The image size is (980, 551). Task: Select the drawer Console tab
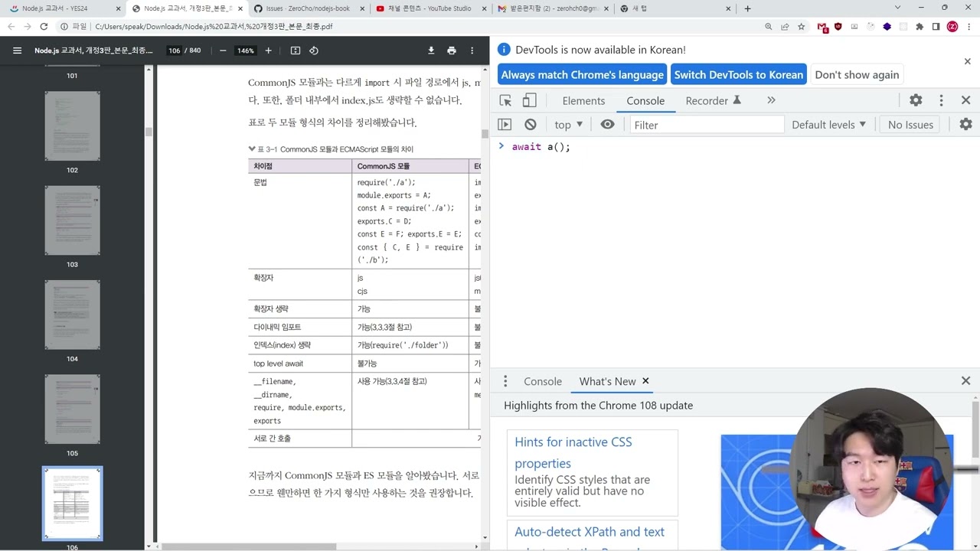pos(543,381)
